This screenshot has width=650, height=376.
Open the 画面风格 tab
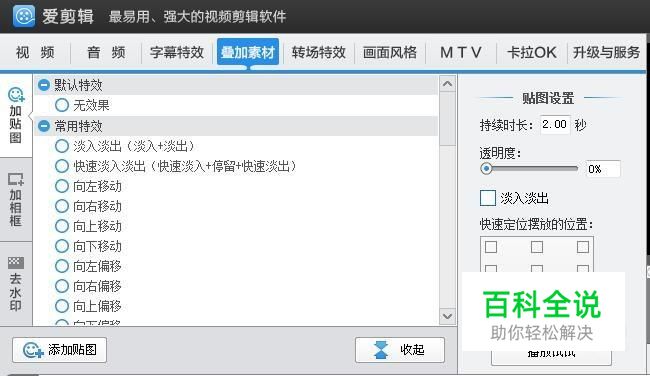390,53
